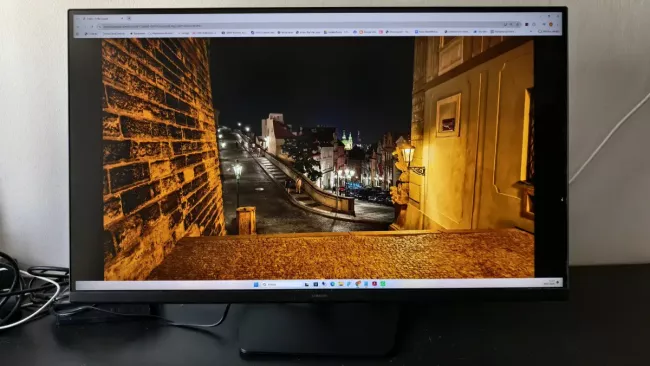Select the active Chrome tab title
Image resolution: width=650 pixels, height=366 pixels.
[97, 19]
